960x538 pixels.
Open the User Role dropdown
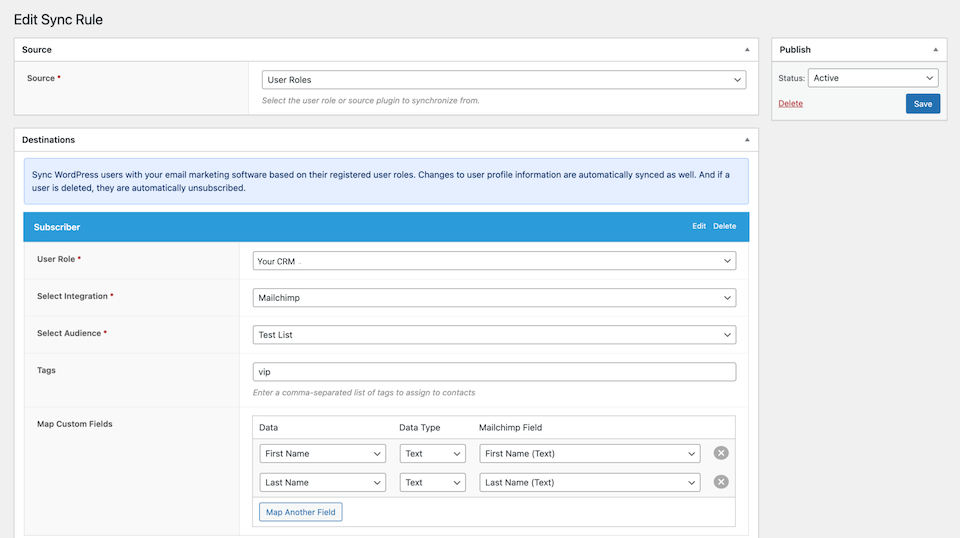tap(494, 261)
